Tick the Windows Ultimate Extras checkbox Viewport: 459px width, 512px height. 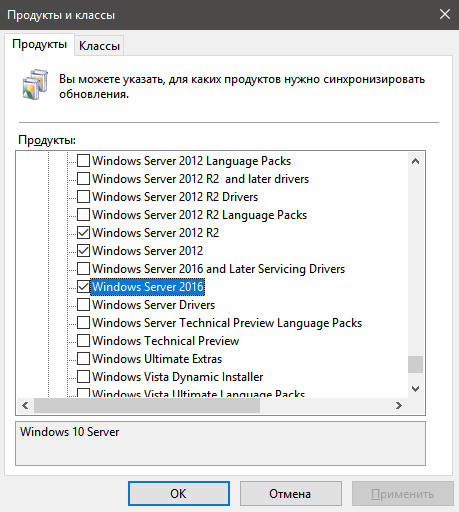pyautogui.click(x=83, y=359)
